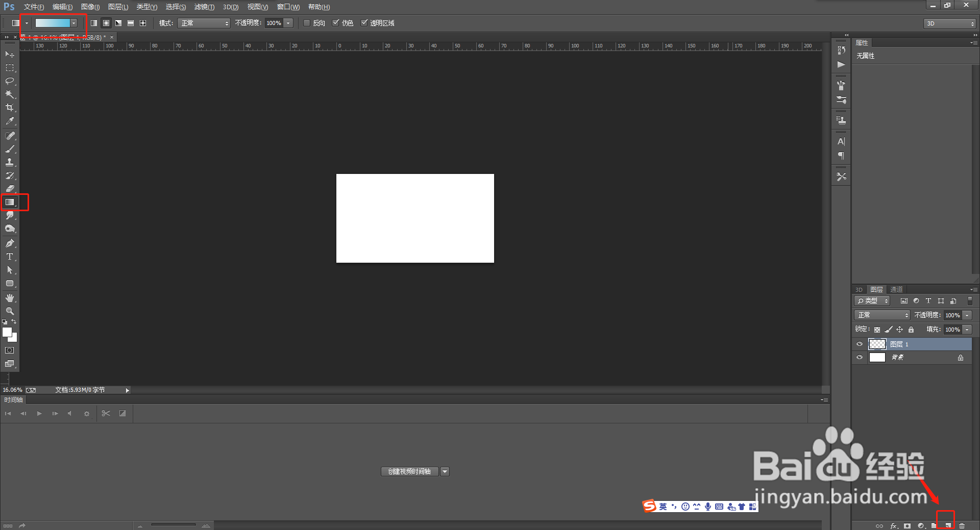Select the Gradient tool in toolbar
This screenshot has width=980, height=530.
[10, 202]
